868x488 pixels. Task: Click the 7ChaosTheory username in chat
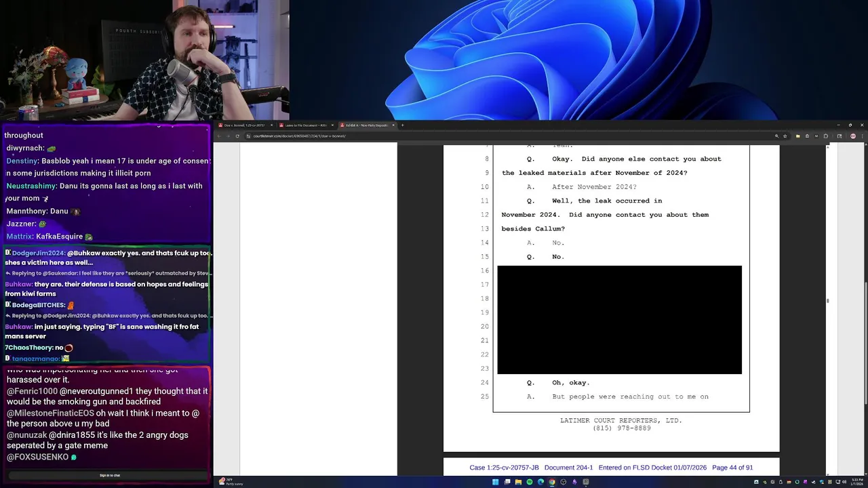click(28, 348)
